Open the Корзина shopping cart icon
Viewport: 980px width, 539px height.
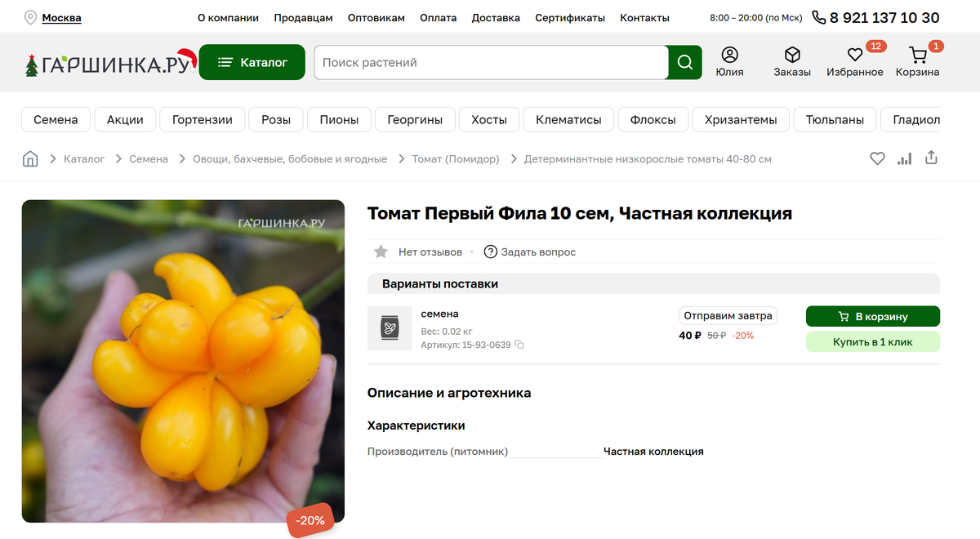point(918,55)
